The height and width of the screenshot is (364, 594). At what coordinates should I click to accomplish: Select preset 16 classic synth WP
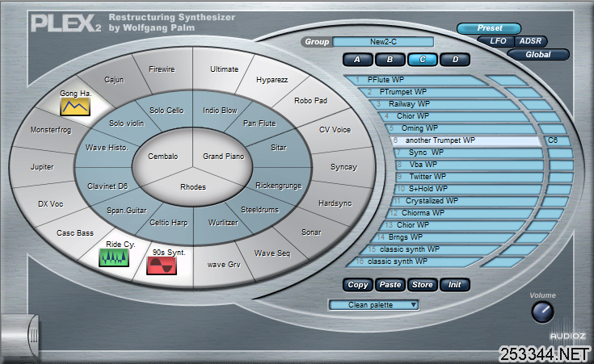click(x=415, y=261)
